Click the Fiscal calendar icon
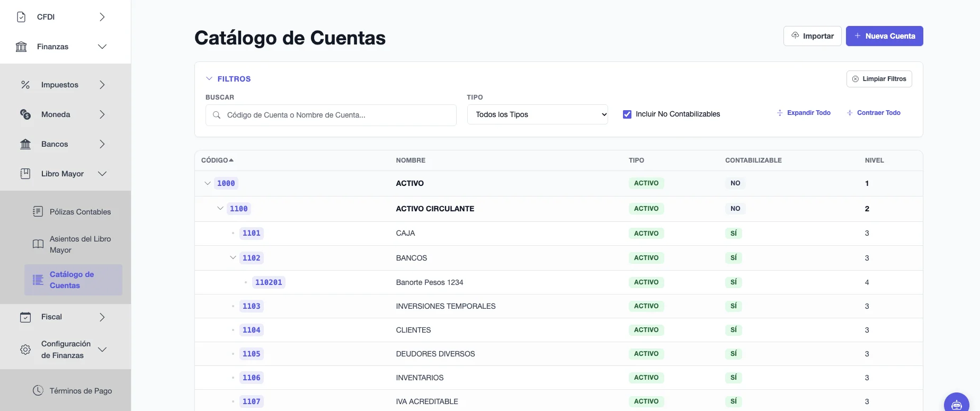Image resolution: width=980 pixels, height=411 pixels. coord(25,317)
